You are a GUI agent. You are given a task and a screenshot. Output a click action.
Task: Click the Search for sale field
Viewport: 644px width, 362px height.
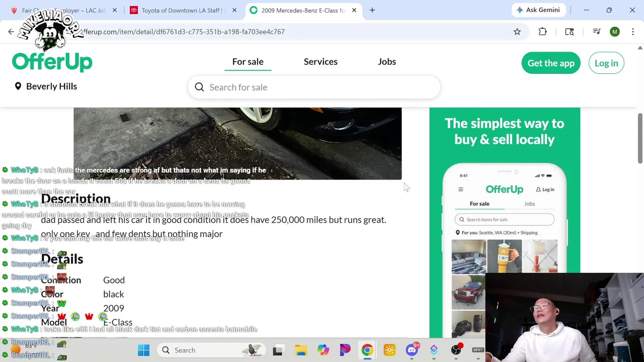tap(314, 87)
